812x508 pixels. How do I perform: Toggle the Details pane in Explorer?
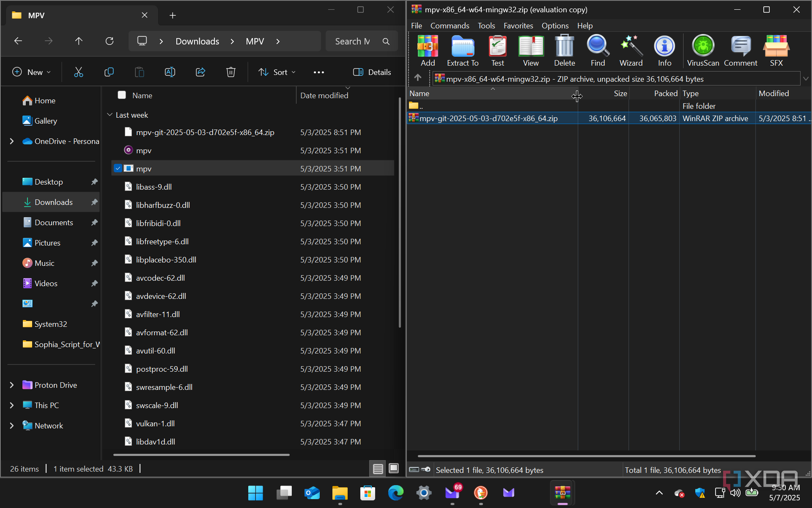coord(372,72)
